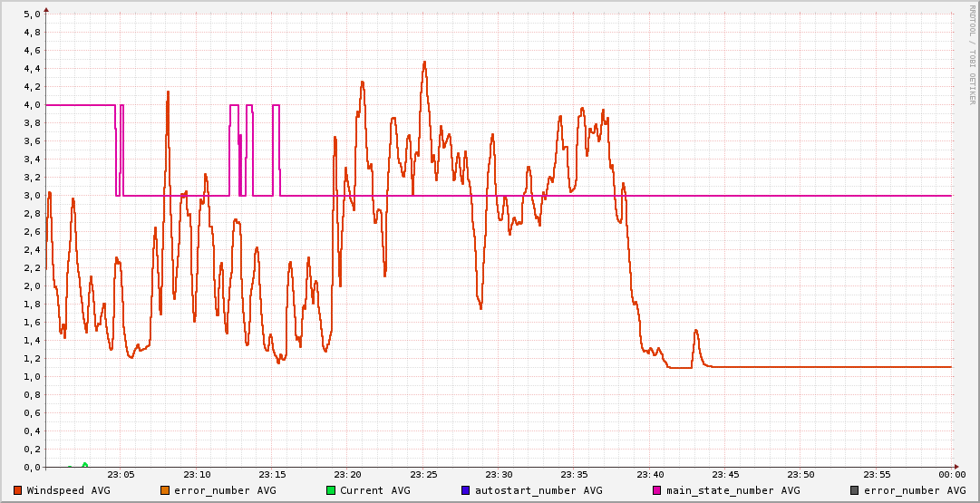Click the blue autostart_number AVG legend swatch
This screenshot has width=980, height=503.
(x=466, y=490)
